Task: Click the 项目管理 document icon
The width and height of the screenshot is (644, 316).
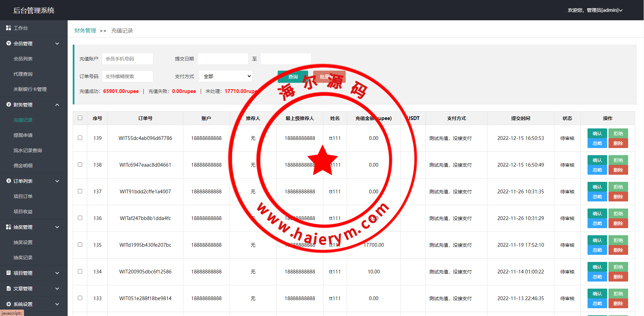Action: click(8, 273)
